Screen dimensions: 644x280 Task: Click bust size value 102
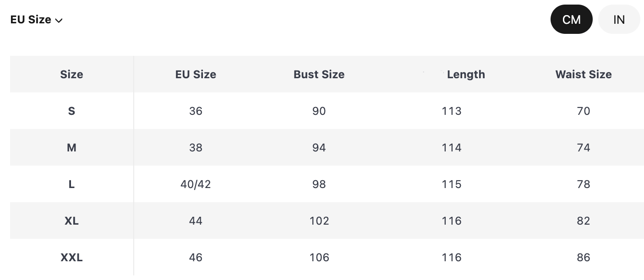coord(319,221)
